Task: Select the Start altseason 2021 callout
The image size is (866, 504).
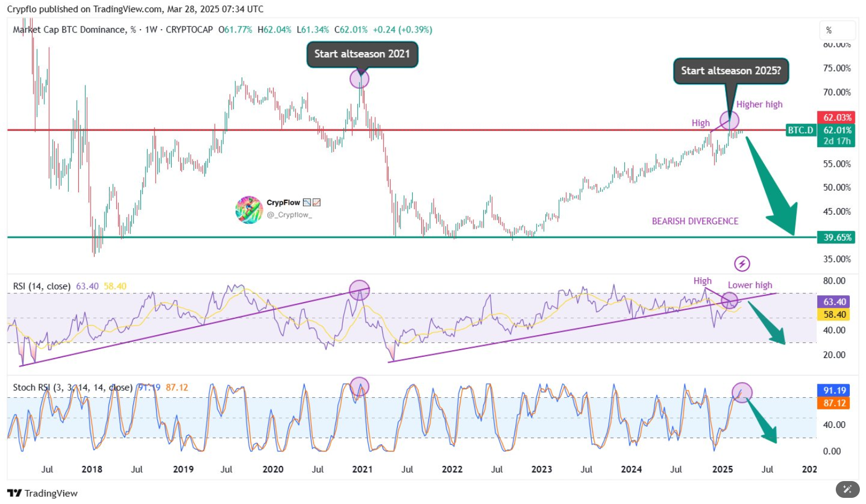Action: (x=362, y=54)
